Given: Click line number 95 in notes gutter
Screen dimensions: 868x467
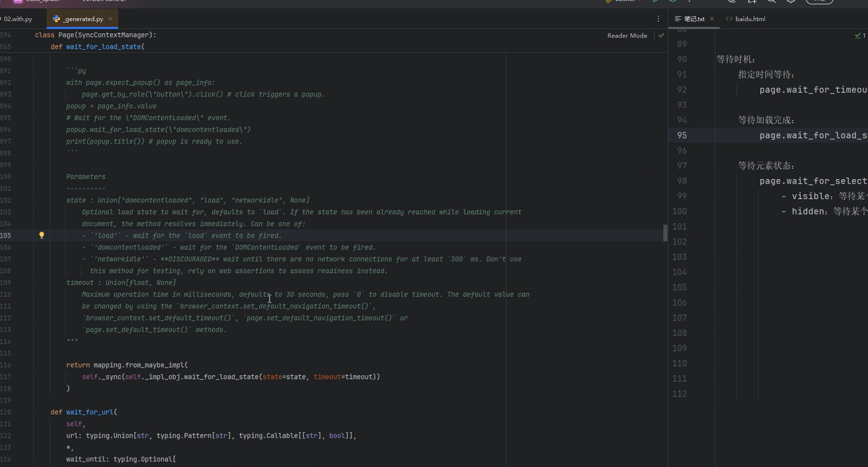Looking at the screenshot, I should click(682, 135).
